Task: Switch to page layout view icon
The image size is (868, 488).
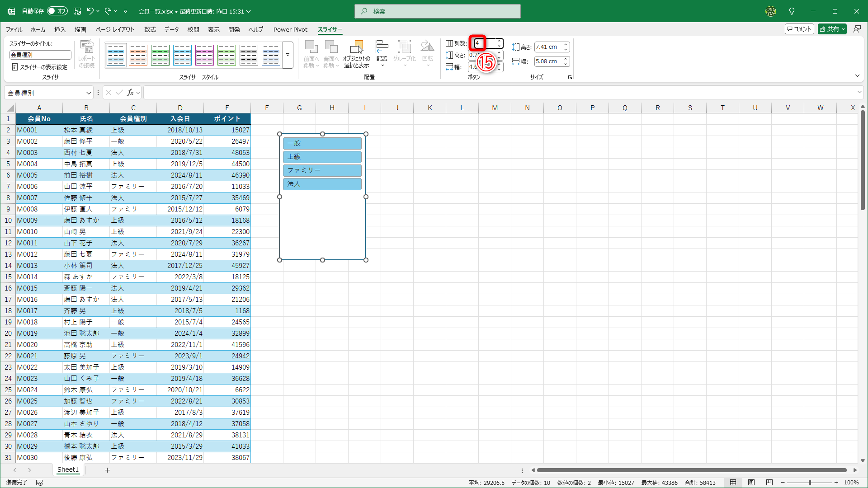Action: tap(751, 483)
